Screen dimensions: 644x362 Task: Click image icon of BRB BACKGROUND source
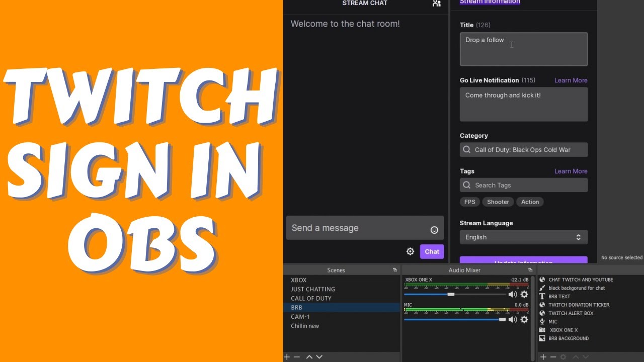click(542, 338)
